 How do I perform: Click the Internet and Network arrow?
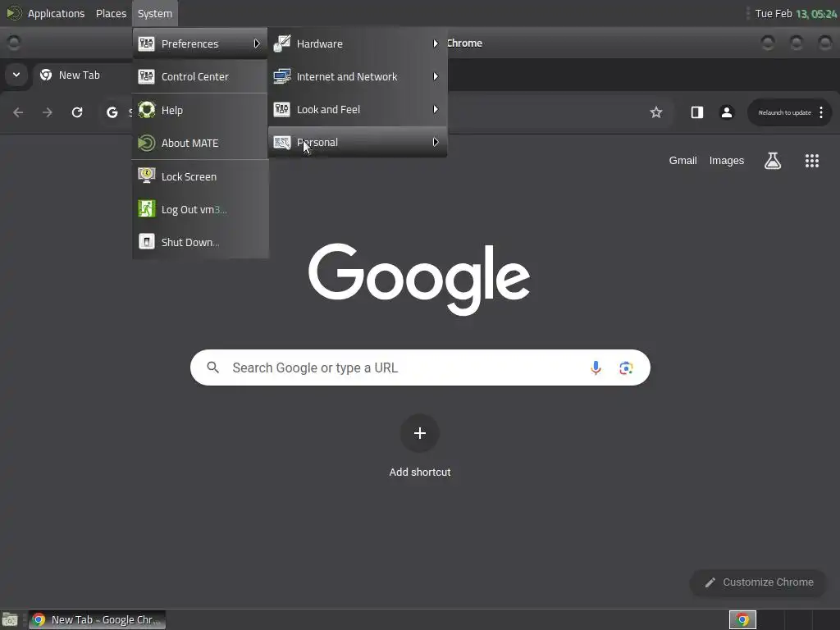[x=436, y=76]
